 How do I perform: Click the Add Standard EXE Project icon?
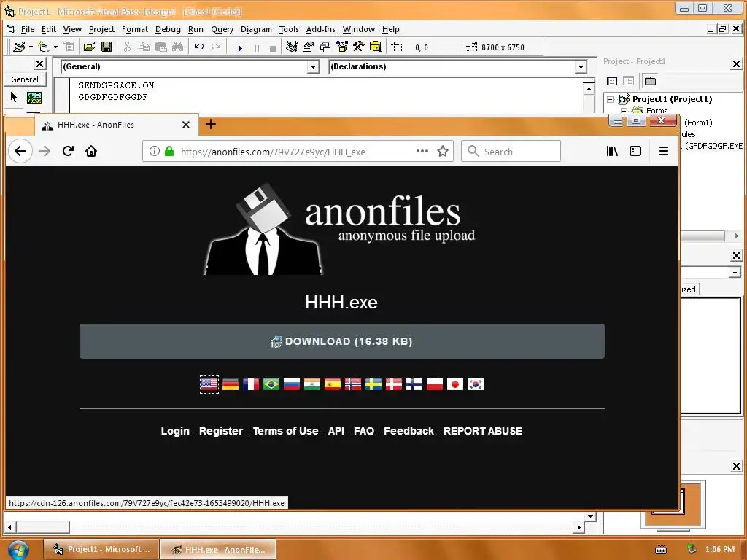coord(19,47)
